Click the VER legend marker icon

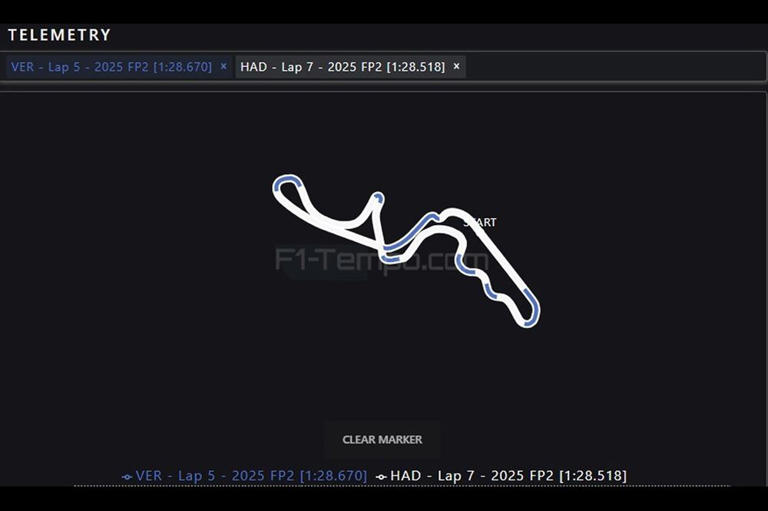coord(127,477)
